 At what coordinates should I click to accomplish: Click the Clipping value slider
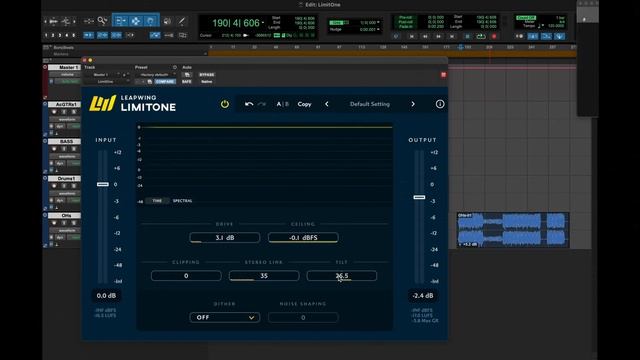click(186, 276)
